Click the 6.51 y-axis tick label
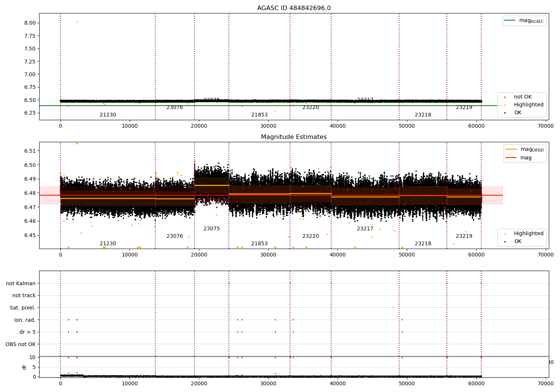Screen dimensions: 560x392 pos(30,151)
